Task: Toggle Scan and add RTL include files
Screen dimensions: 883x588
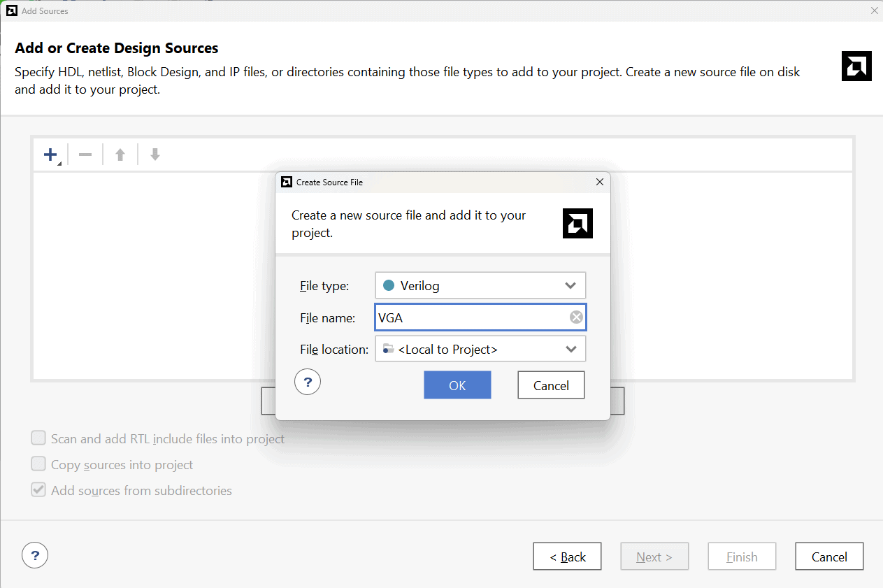Action: [x=38, y=438]
